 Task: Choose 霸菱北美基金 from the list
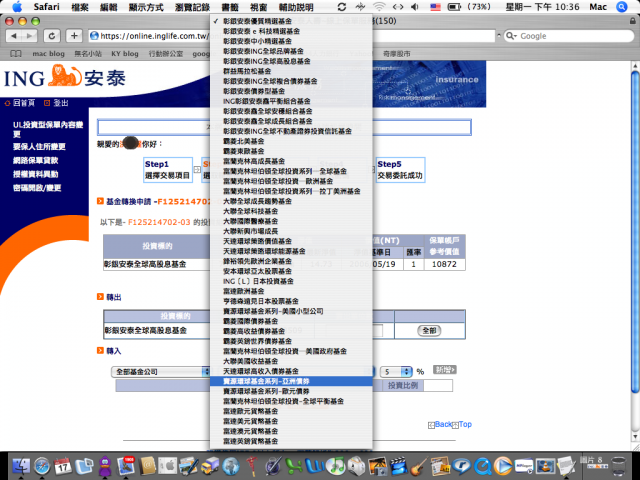coord(291,141)
